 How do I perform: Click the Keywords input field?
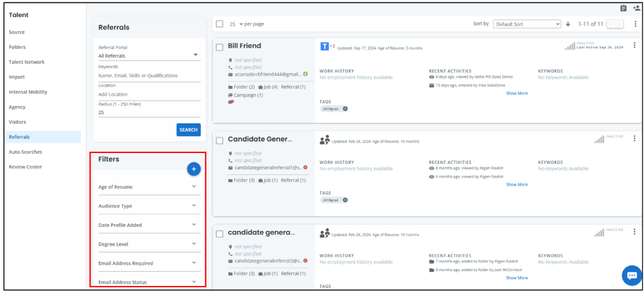[x=150, y=76]
